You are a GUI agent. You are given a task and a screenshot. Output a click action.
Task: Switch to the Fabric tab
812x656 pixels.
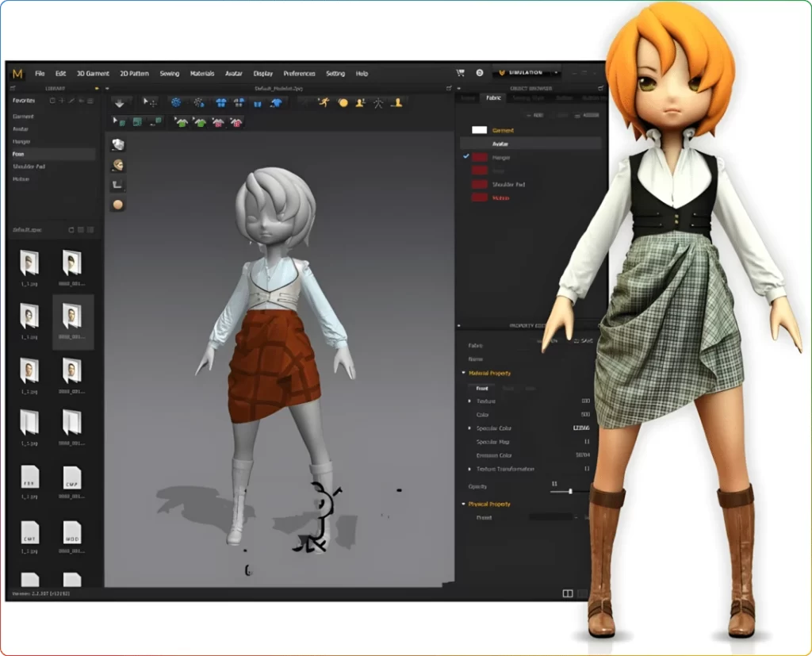tap(493, 98)
